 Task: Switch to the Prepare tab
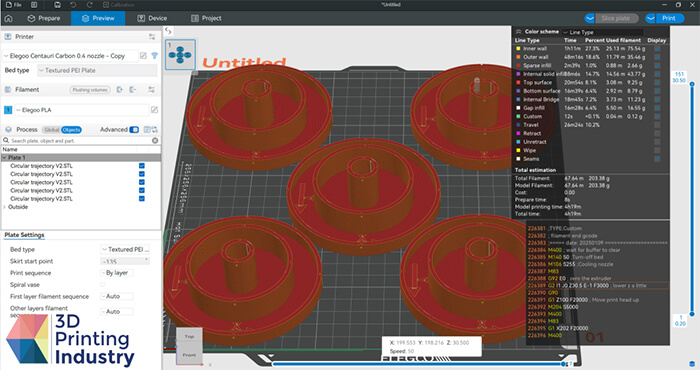point(44,18)
